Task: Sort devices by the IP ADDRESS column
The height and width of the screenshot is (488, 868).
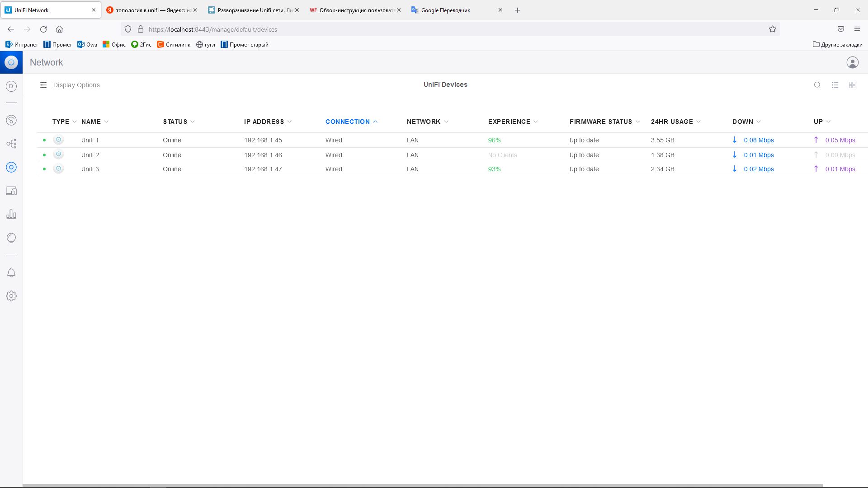Action: coord(268,122)
